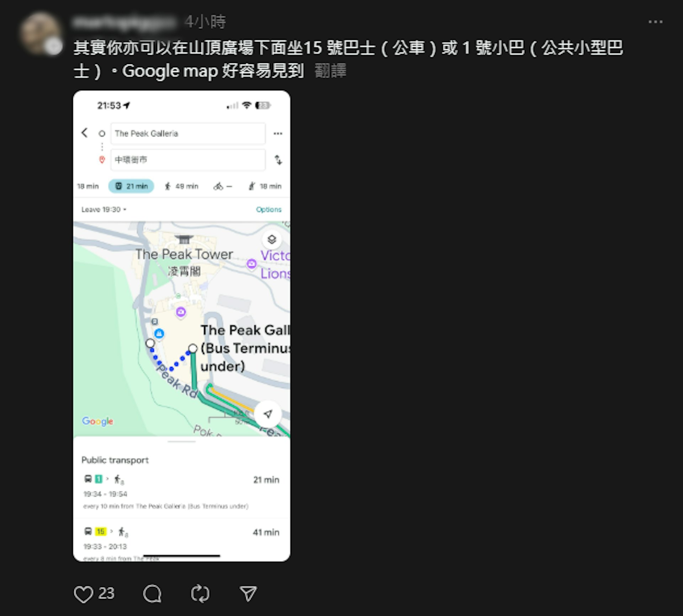The image size is (683, 616).
Task: Open the reply comment bubble
Action: 152,594
